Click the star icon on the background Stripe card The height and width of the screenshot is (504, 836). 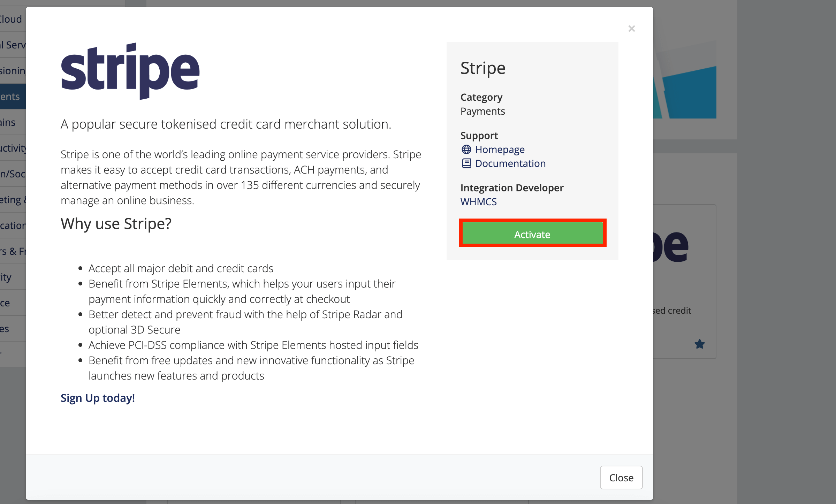(x=699, y=344)
